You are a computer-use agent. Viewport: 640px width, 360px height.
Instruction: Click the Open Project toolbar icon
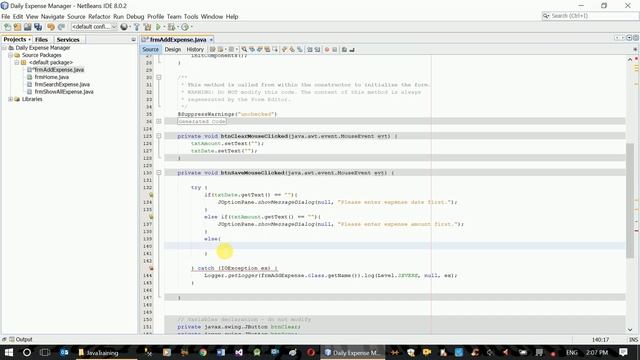[27, 27]
